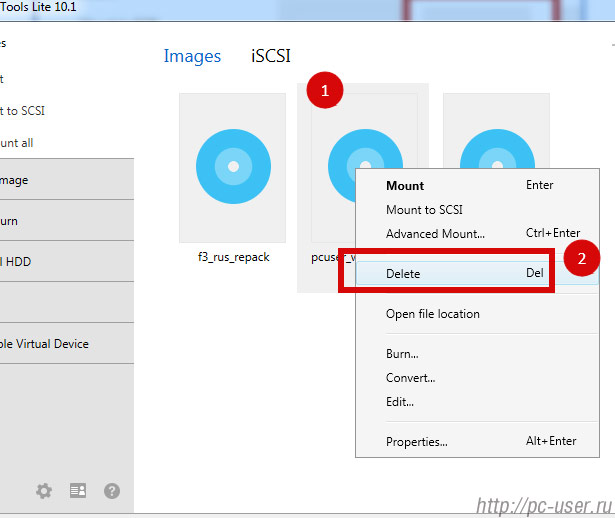615x518 pixels.
Task: Select the f3_rus_repack disc image icon
Action: (x=233, y=165)
